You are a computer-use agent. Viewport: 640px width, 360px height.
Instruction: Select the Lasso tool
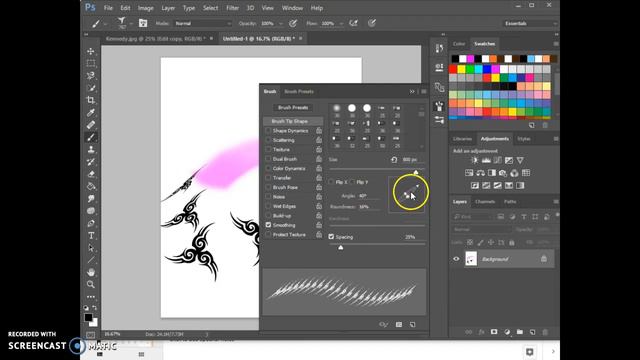91,76
